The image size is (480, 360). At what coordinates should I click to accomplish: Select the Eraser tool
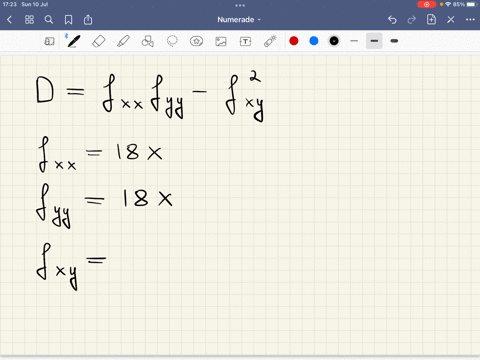click(x=99, y=41)
